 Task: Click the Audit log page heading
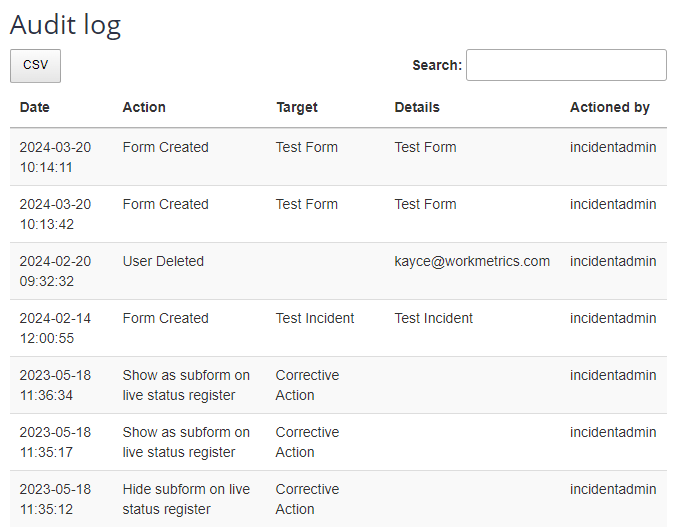click(65, 25)
